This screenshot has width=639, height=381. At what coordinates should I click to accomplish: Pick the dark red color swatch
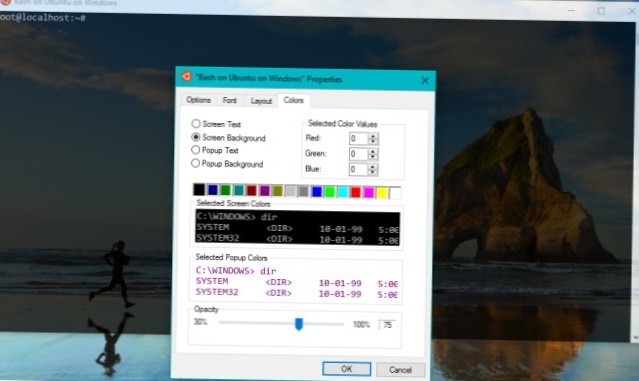pos(252,191)
